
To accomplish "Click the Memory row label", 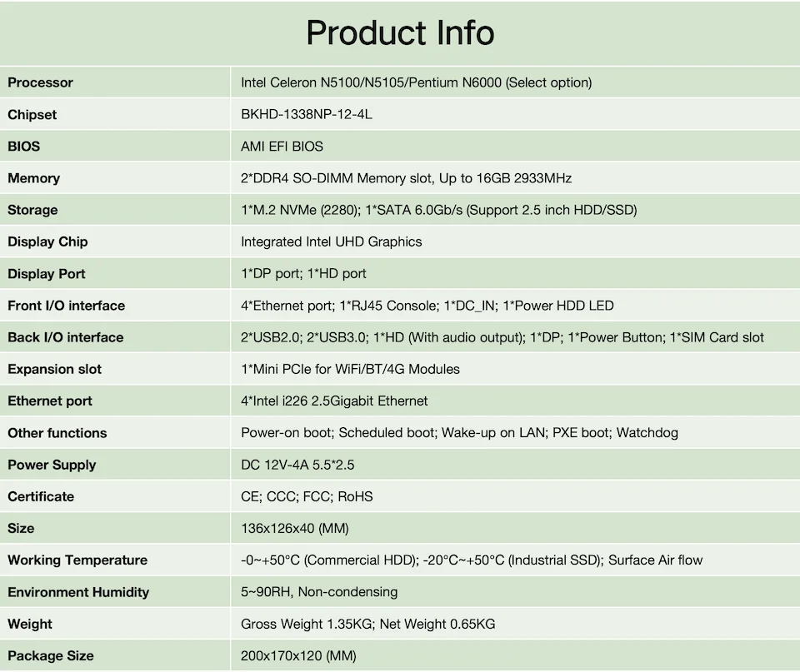I will pos(33,178).
